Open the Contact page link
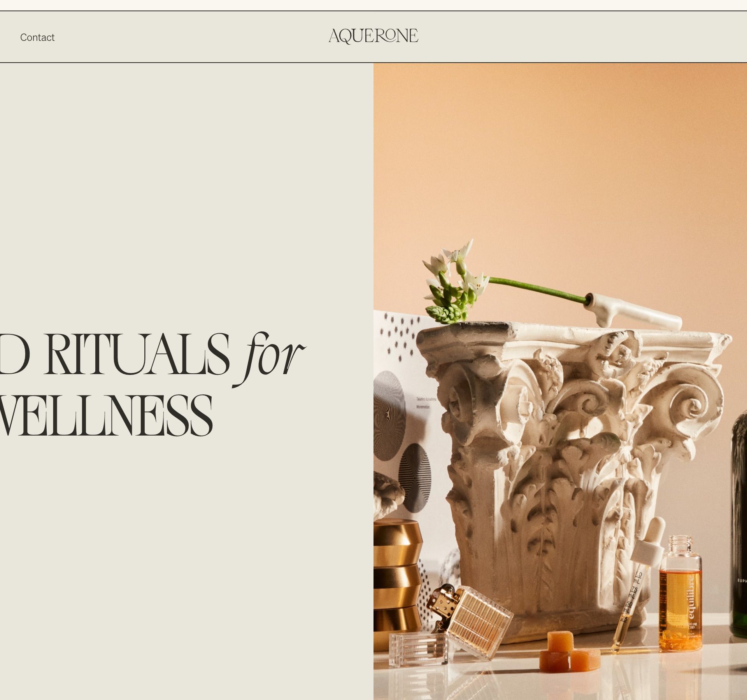This screenshot has height=700, width=747. pos(37,37)
